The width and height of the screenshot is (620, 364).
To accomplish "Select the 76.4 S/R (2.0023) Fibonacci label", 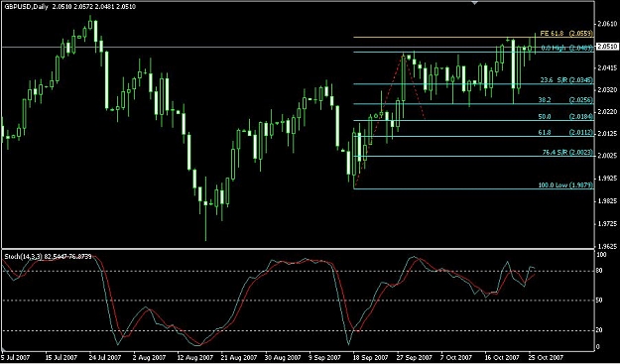I will coord(566,153).
